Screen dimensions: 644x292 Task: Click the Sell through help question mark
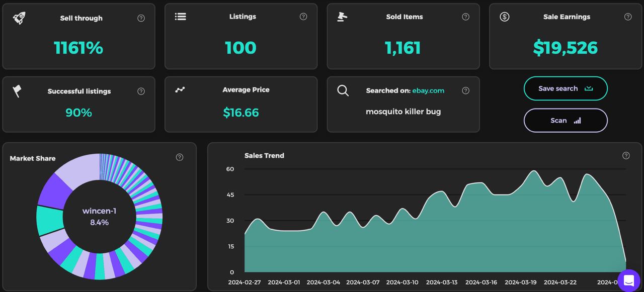tap(141, 18)
